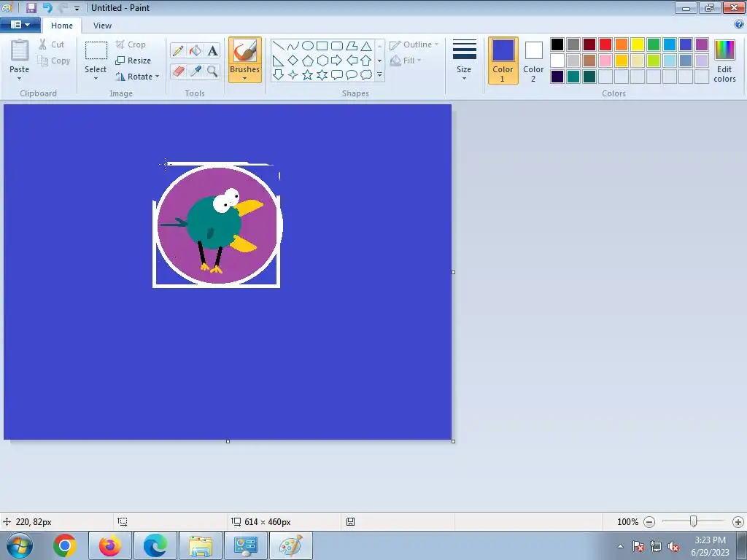747x560 pixels.
Task: Choose the Hexagon shape
Action: coord(322,61)
